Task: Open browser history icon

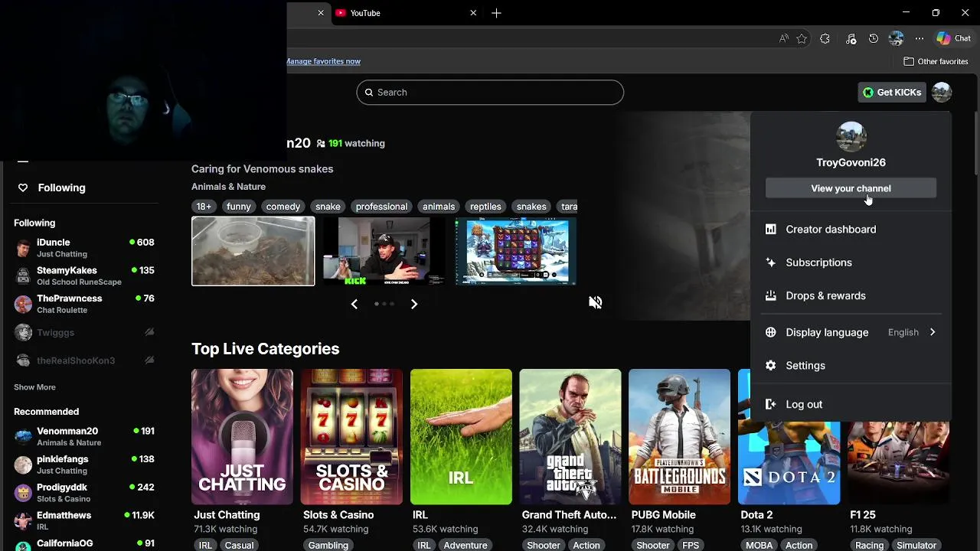Action: click(x=874, y=38)
